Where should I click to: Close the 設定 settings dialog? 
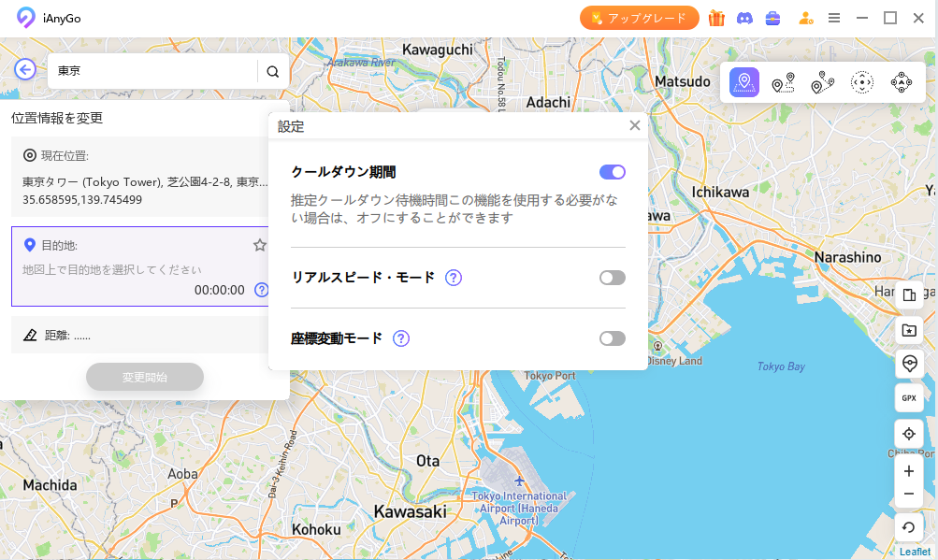635,125
